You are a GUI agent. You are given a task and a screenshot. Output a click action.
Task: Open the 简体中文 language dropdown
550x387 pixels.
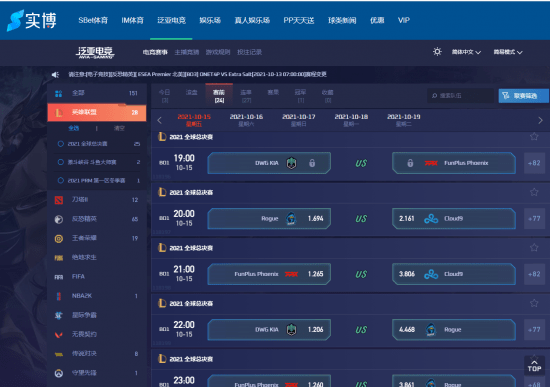tap(466, 52)
